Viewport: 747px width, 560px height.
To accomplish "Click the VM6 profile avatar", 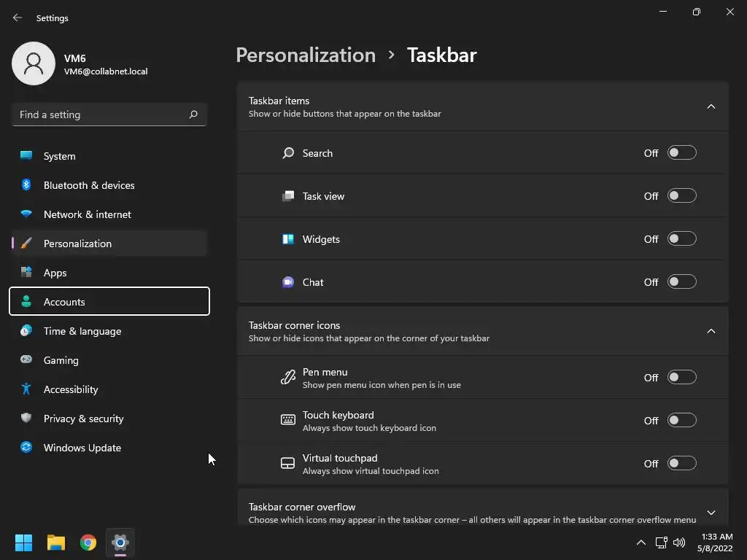I will (x=34, y=63).
